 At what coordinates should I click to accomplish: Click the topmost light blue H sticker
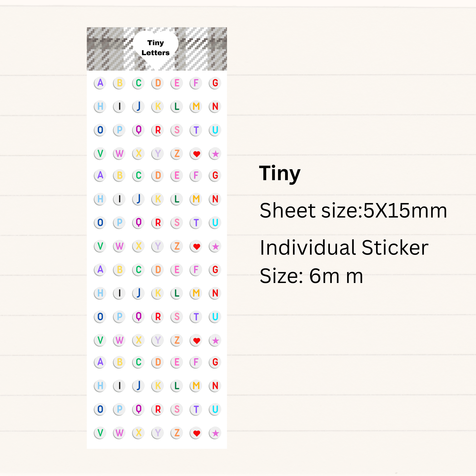pyautogui.click(x=100, y=106)
